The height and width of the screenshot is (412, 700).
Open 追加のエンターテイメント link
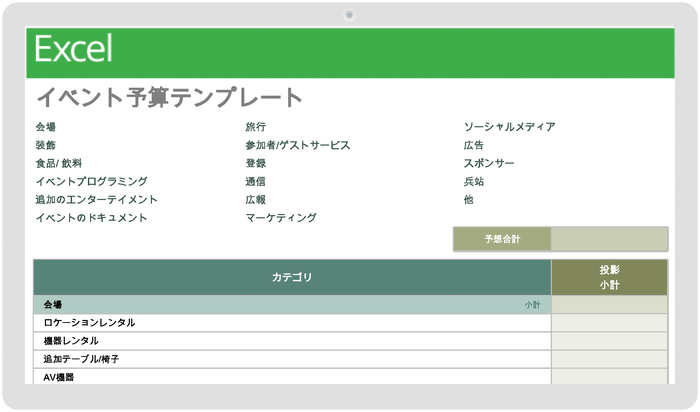click(x=96, y=200)
